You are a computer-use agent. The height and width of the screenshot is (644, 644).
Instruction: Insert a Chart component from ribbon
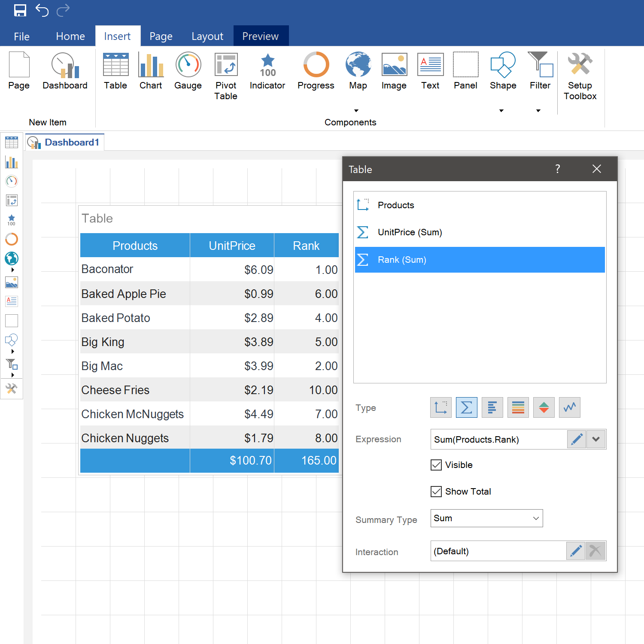pyautogui.click(x=151, y=71)
